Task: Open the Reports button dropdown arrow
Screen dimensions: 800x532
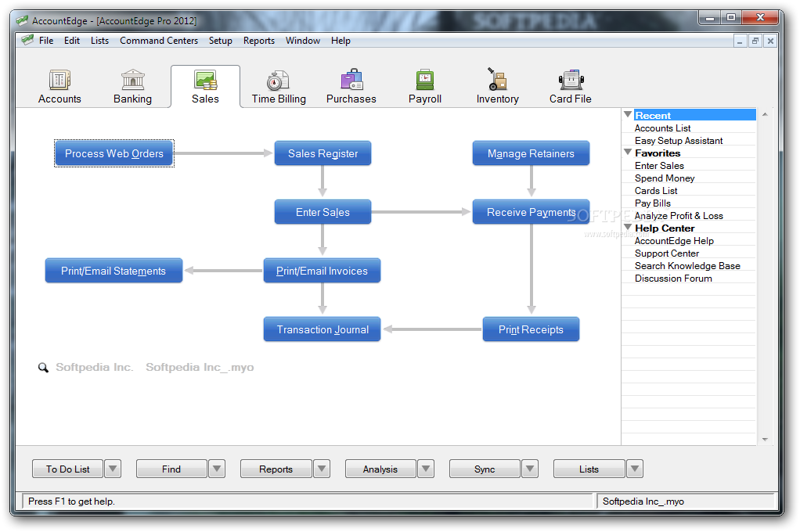Action: pyautogui.click(x=322, y=469)
